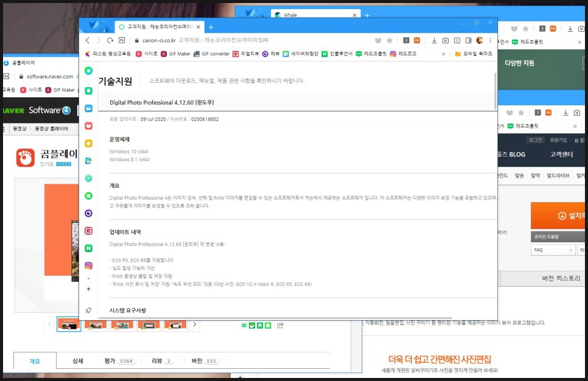
Task: Click the share export icon next to the thumbnails
Action: pyautogui.click(x=280, y=325)
